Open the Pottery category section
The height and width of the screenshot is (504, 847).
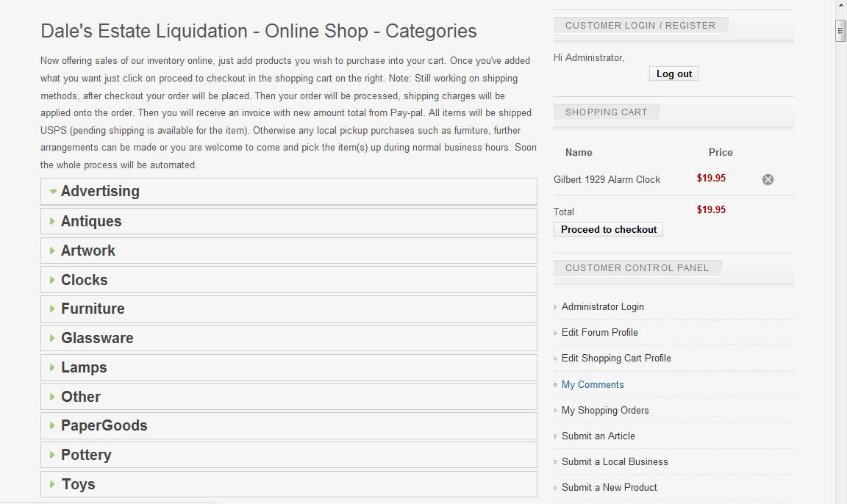(x=86, y=455)
